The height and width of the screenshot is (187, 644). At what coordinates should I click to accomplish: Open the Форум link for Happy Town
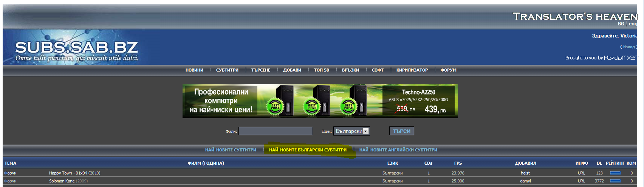10,173
